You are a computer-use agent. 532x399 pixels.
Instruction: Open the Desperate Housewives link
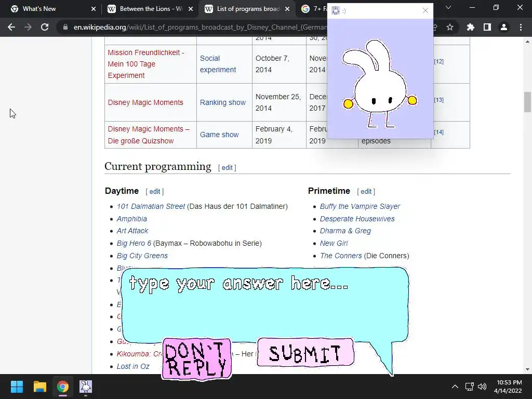pyautogui.click(x=357, y=219)
